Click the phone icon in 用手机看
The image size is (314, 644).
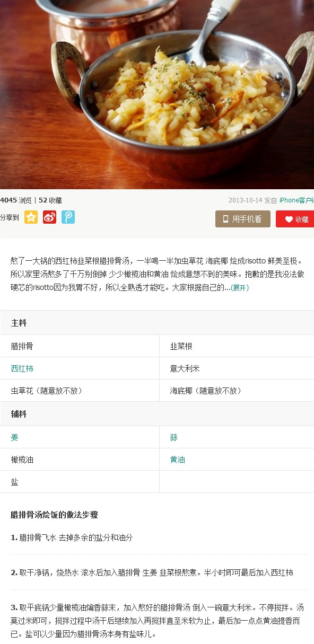pos(225,219)
